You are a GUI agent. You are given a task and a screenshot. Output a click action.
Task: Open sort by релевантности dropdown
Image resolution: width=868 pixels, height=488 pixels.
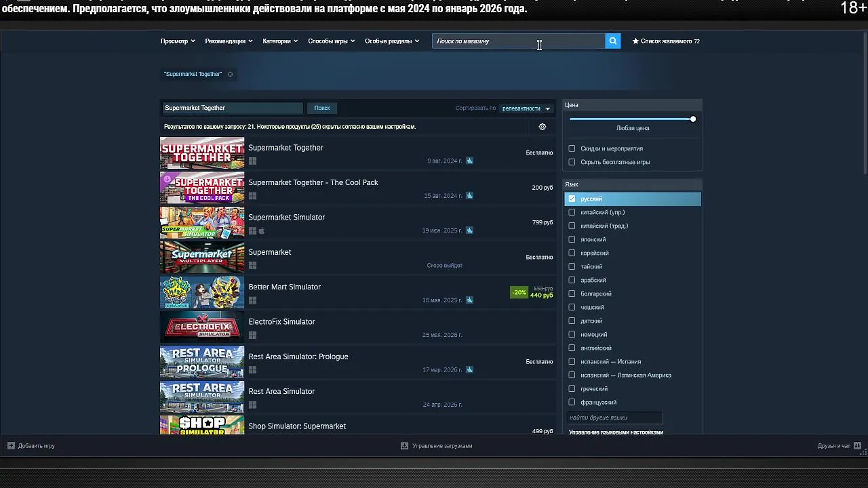[526, 108]
